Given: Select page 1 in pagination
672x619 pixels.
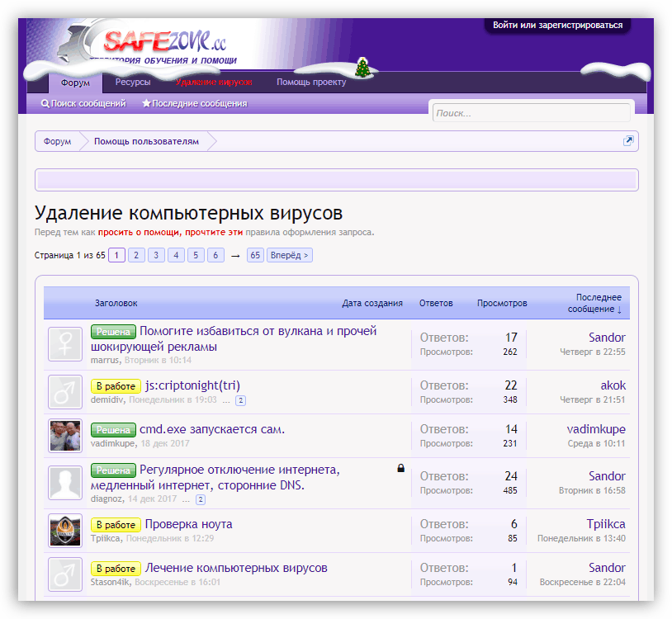Looking at the screenshot, I should 116,255.
